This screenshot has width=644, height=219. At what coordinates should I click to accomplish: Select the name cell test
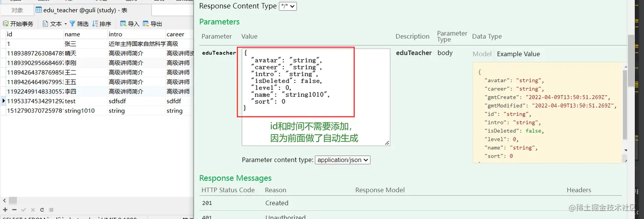click(86, 101)
